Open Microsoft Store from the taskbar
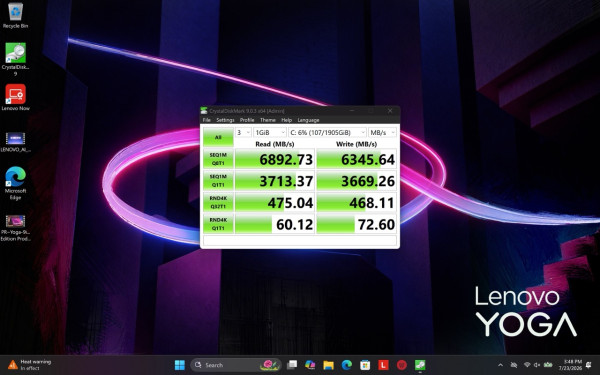 365,365
